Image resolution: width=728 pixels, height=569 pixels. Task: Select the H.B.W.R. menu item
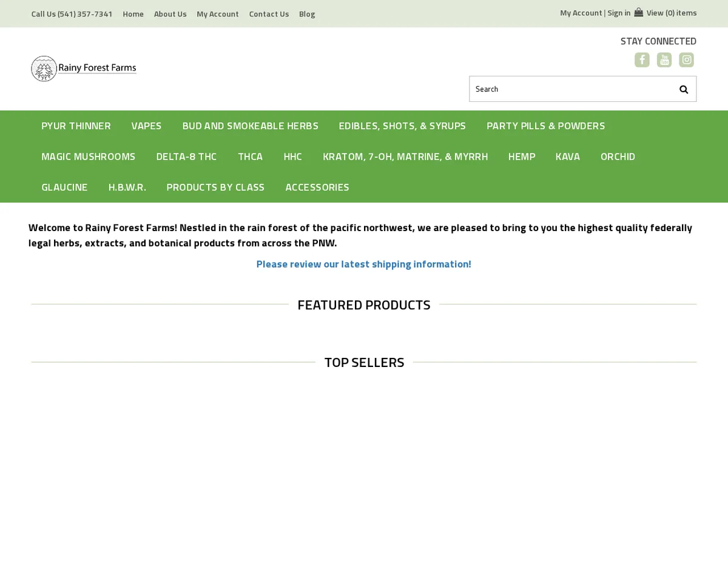click(127, 187)
